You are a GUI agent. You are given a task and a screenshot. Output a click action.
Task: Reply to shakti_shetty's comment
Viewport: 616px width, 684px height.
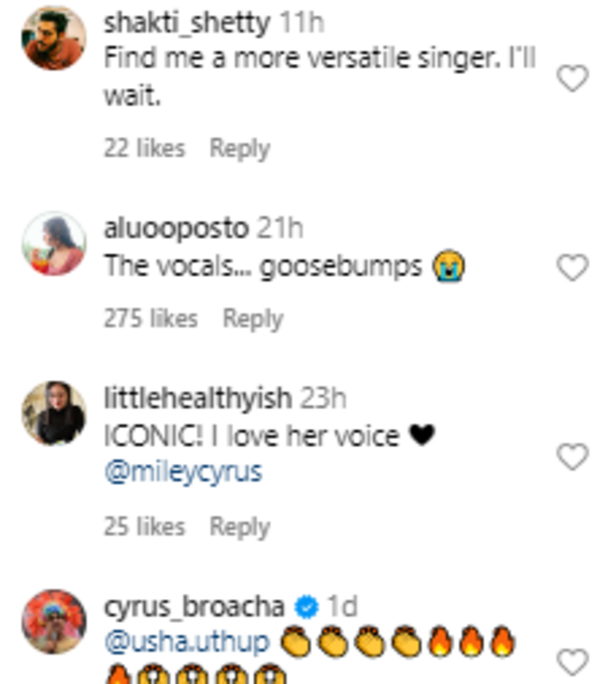tap(239, 148)
